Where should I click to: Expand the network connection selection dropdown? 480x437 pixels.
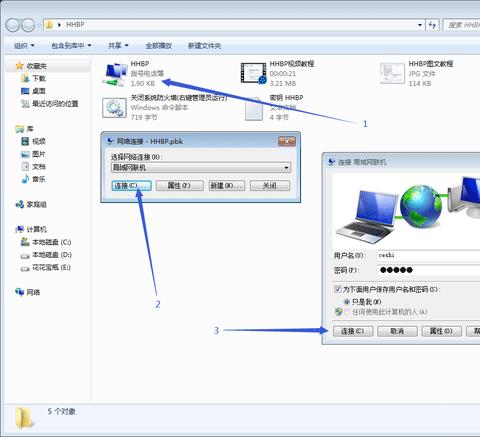click(x=286, y=168)
